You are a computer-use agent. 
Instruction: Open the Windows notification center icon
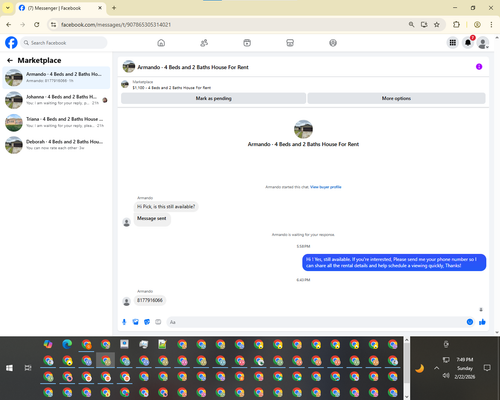pos(487,368)
